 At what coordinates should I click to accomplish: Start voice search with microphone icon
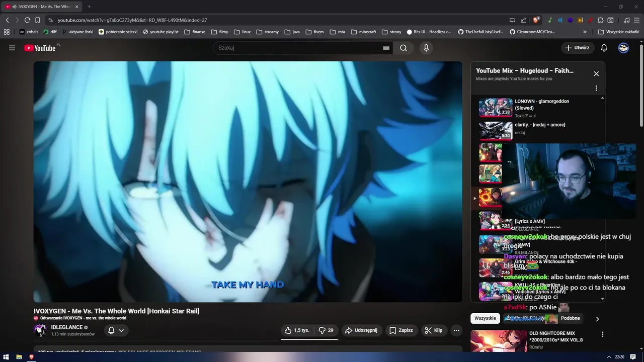[x=426, y=48]
